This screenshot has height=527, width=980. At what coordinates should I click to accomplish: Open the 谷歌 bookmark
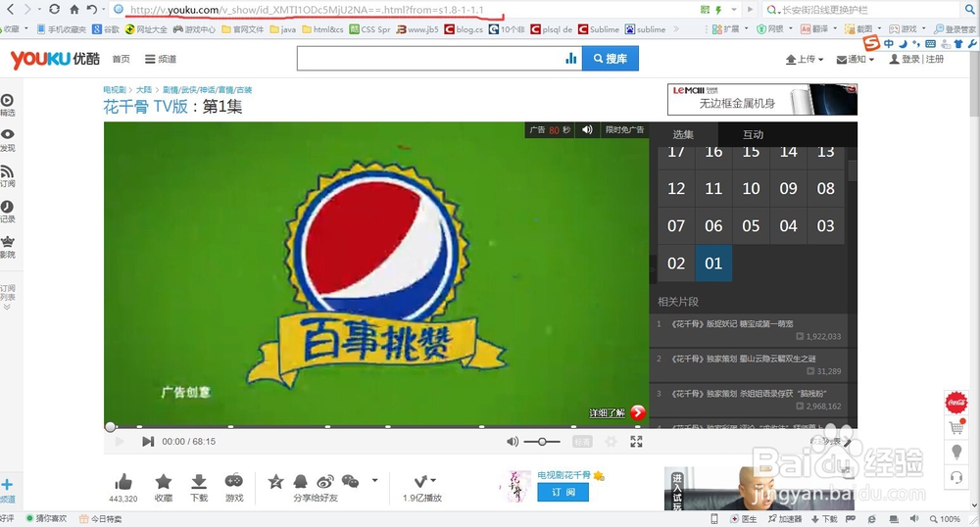[106, 29]
